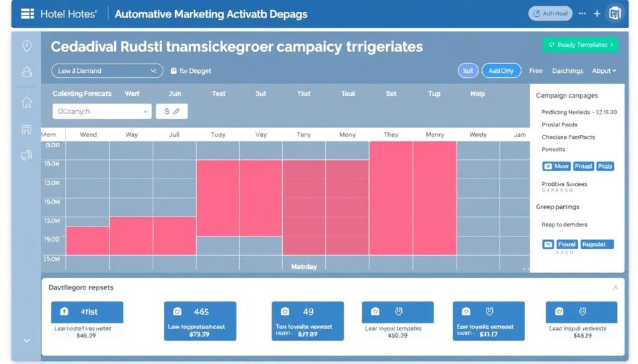Expand the About dropdown menu
This screenshot has width=638, height=364.
(x=604, y=71)
